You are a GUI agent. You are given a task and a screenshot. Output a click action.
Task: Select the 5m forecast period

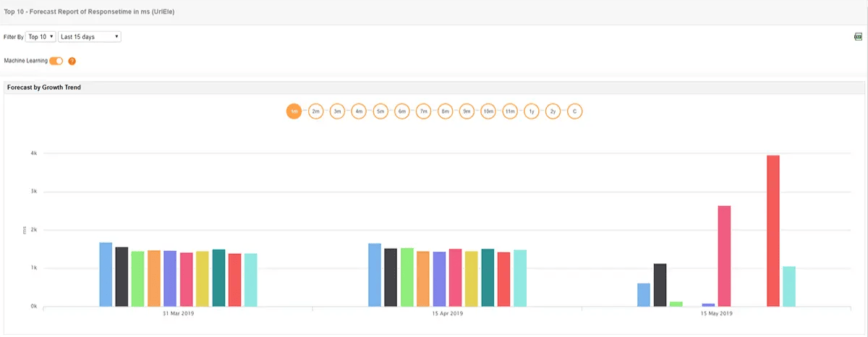point(380,111)
